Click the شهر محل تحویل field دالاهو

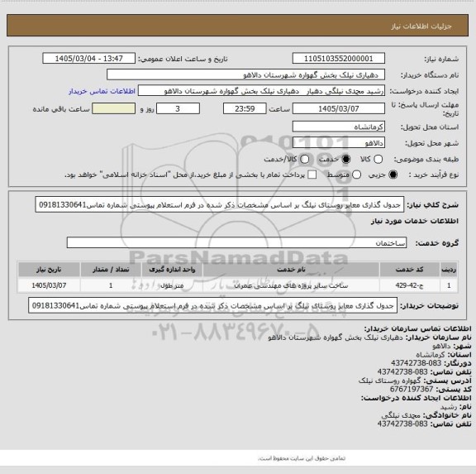pos(339,143)
